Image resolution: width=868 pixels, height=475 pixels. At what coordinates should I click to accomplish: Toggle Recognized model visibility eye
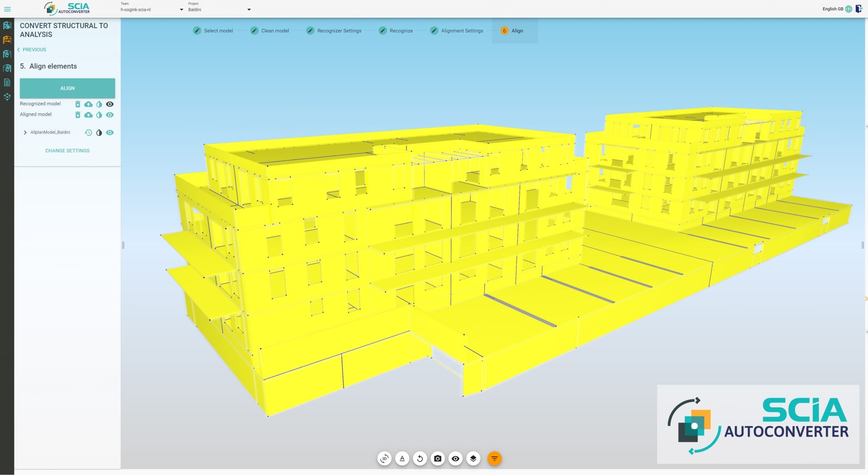(x=110, y=104)
